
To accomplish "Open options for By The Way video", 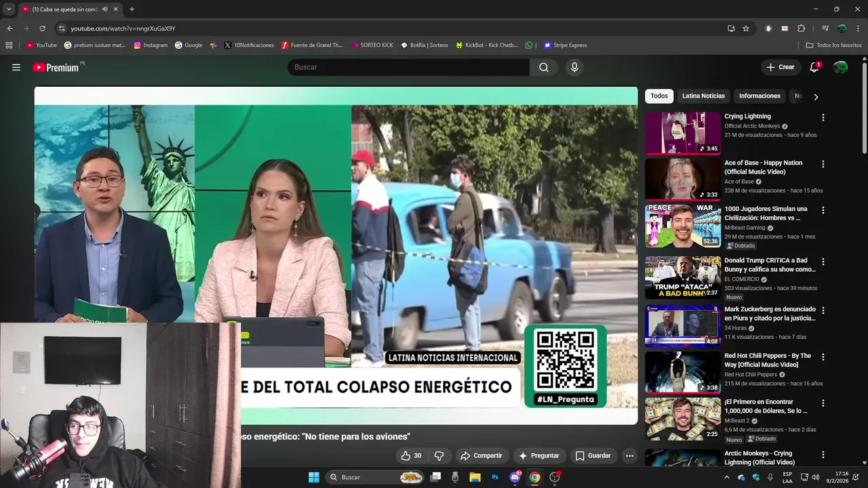I will click(x=823, y=357).
